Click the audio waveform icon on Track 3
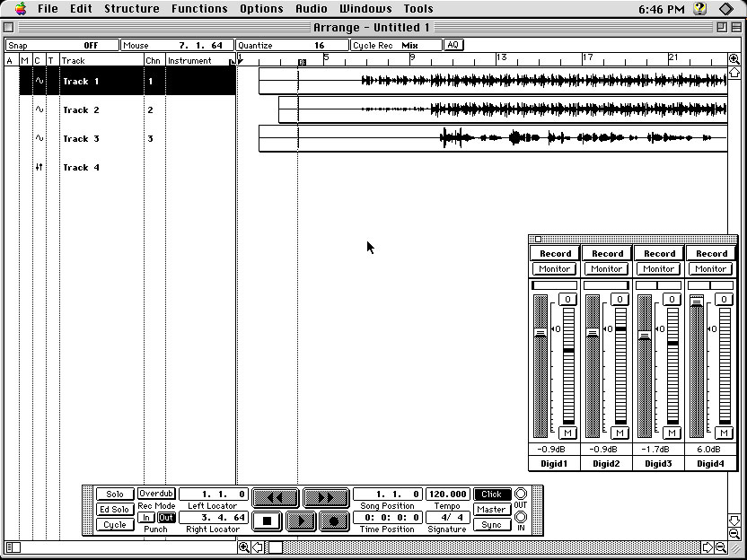 40,138
